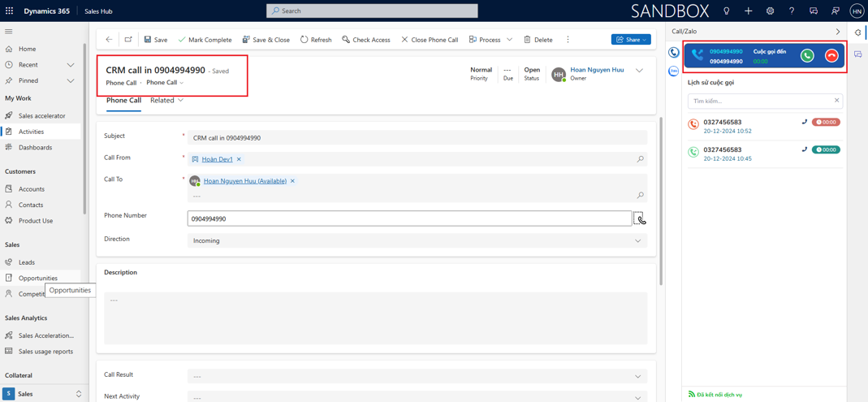868x402 pixels.
Task: Expand the Direction dropdown
Action: (x=637, y=240)
